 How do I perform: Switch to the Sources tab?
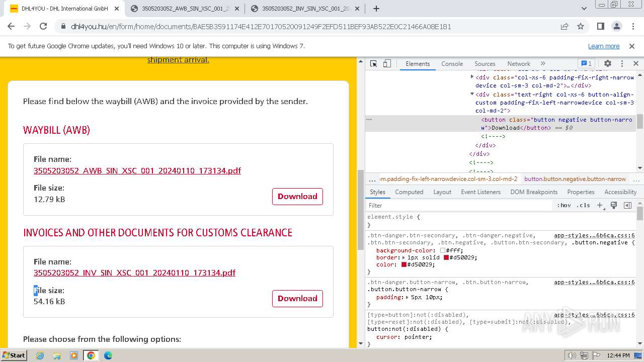485,64
